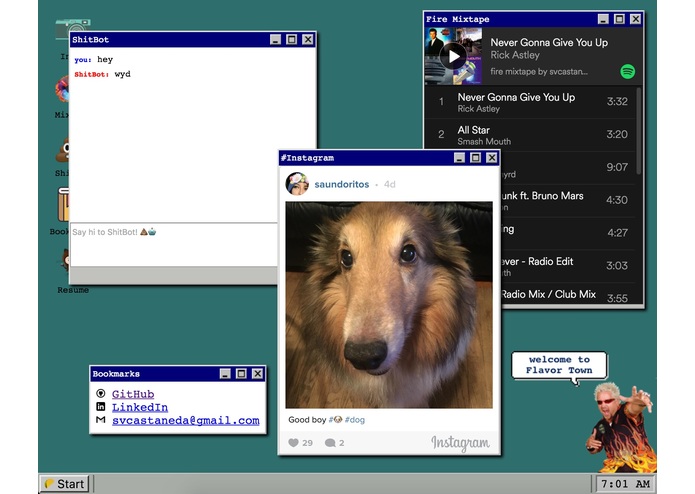Click the Instagram logo in the post footer
This screenshot has width=695, height=494.
click(x=460, y=443)
